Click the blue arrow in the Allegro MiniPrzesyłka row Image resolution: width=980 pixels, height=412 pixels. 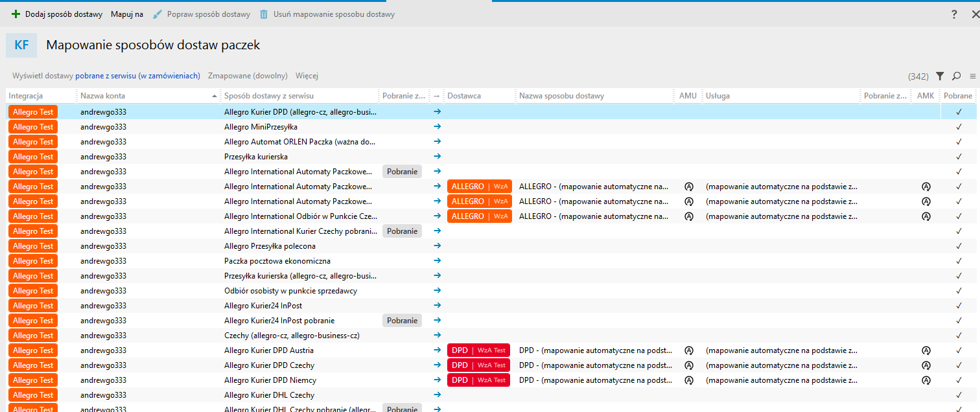pyautogui.click(x=437, y=126)
